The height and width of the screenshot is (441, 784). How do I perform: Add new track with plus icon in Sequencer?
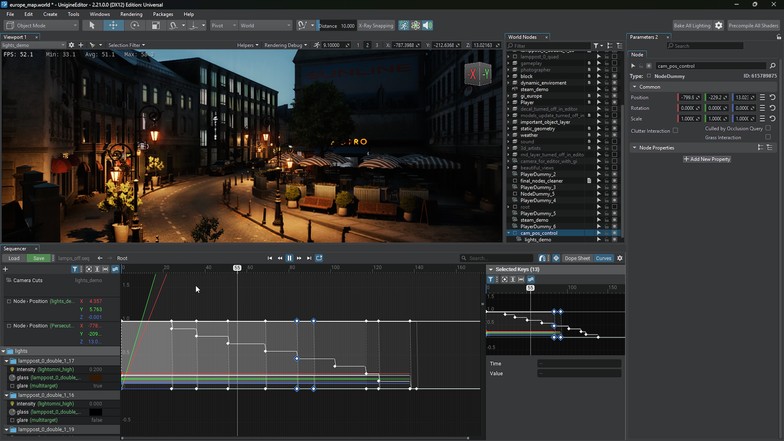[6, 269]
